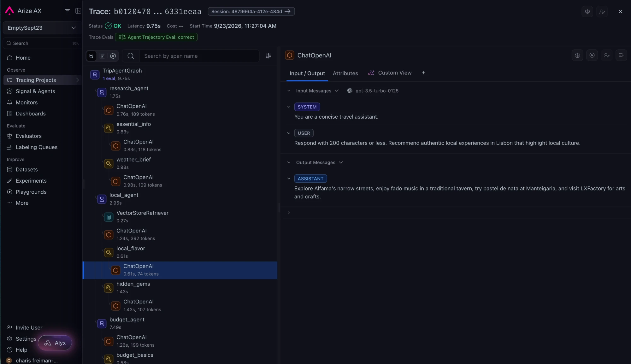Open span filter settings sliders icon
Viewport: 631px width, 364px height.
268,56
